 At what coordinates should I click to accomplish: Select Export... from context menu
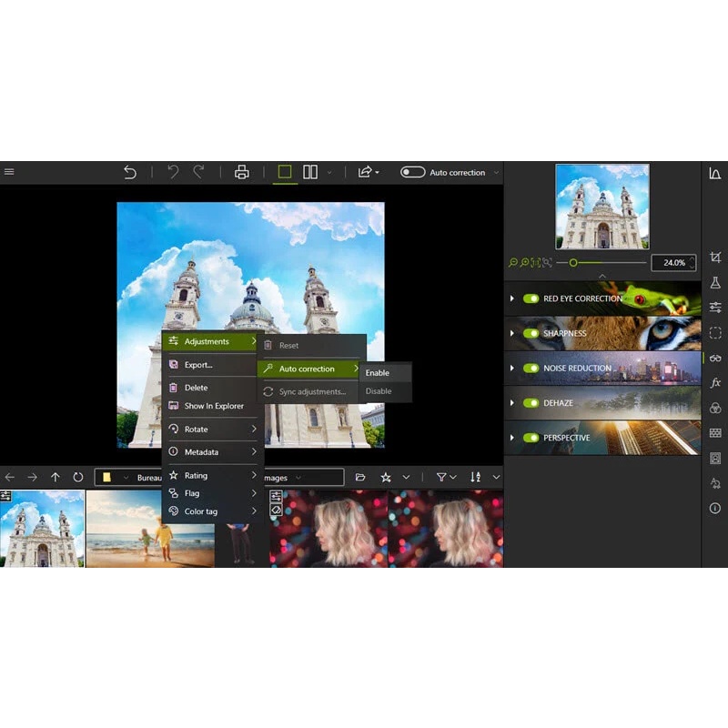pos(198,365)
